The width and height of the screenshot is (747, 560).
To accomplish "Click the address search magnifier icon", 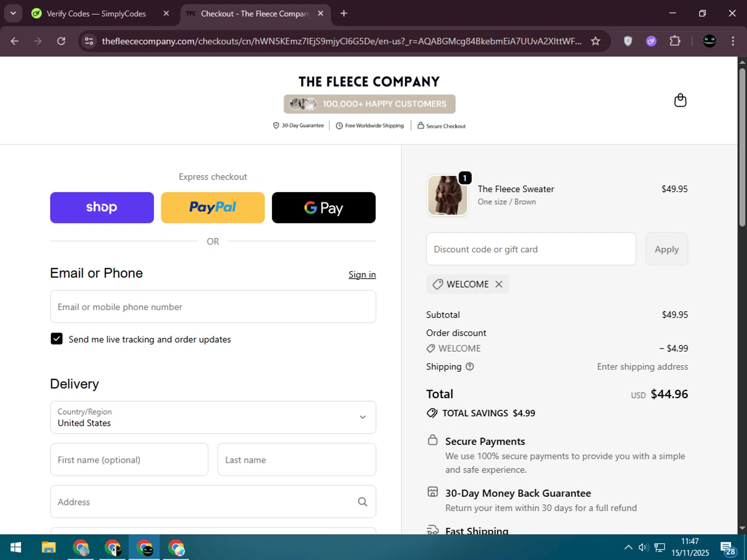I will [x=363, y=502].
